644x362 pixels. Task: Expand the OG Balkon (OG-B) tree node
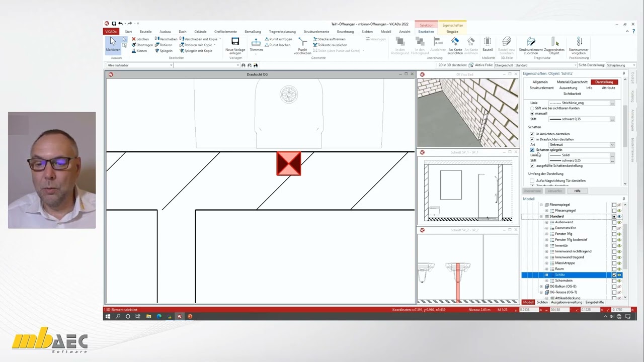541,287
